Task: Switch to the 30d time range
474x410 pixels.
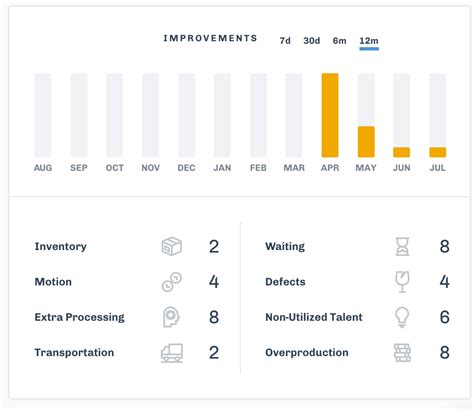Action: (312, 41)
